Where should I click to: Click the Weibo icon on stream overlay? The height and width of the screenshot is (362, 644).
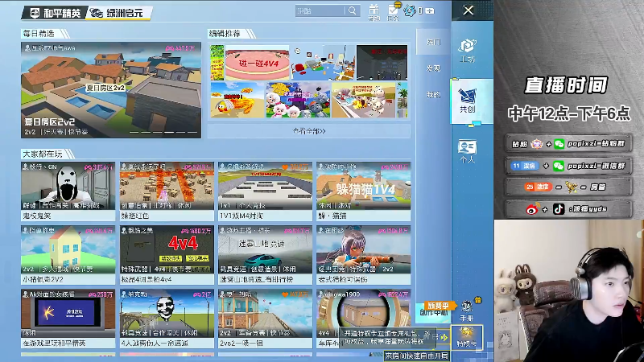coord(532,209)
